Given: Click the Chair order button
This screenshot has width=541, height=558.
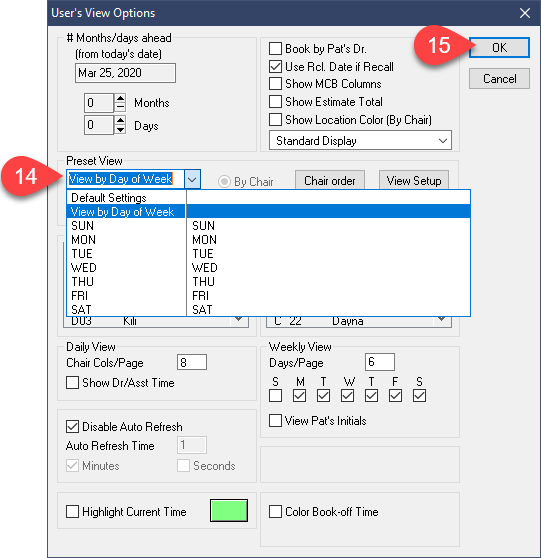Looking at the screenshot, I should click(330, 180).
